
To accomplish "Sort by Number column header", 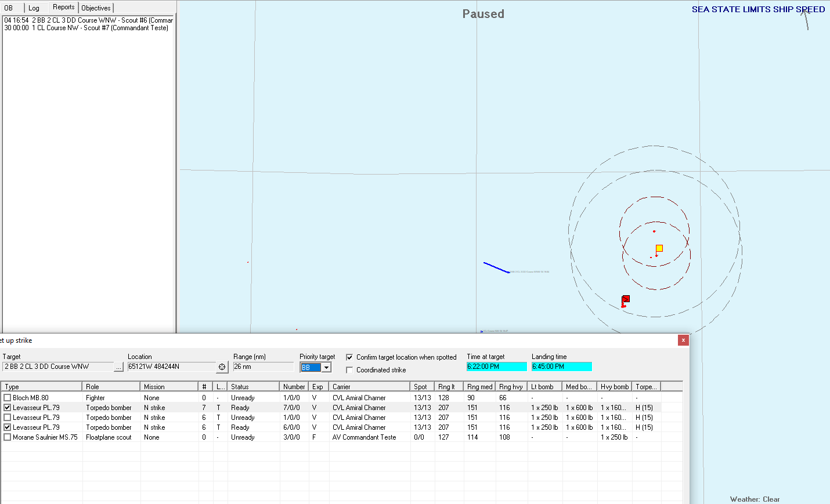I will pos(294,387).
